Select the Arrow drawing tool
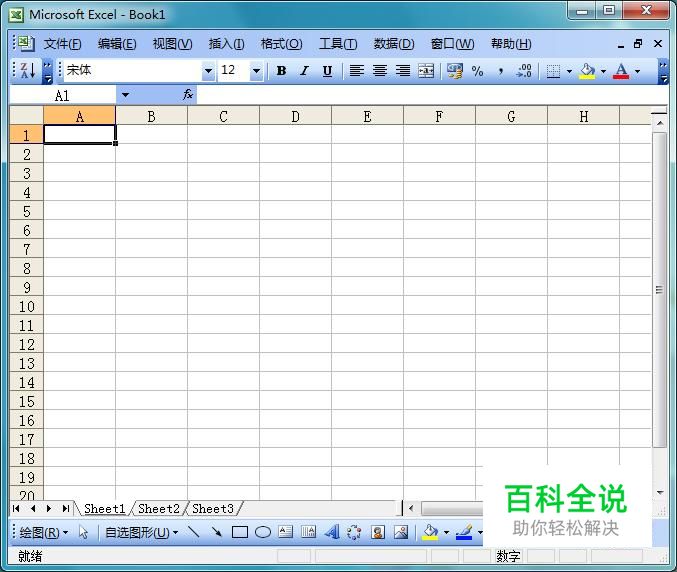This screenshot has width=677, height=572. (x=216, y=532)
